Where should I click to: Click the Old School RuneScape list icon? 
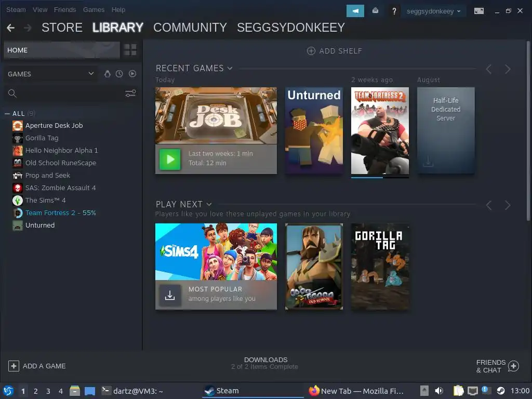18,163
